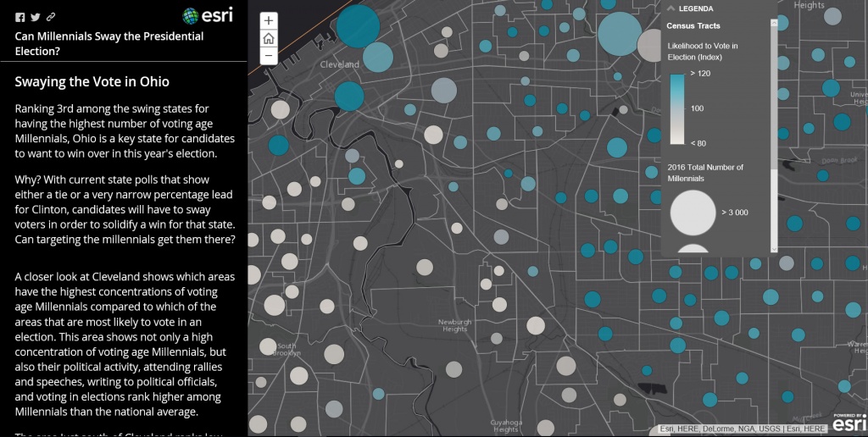The image size is (868, 437).
Task: Click the Powered by Esri logo
Action: coord(849,422)
